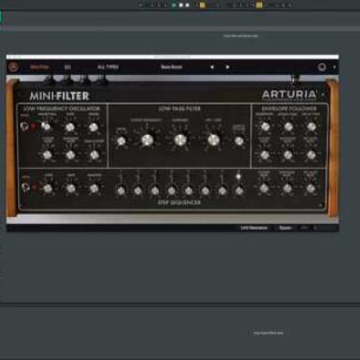Click the step 4 knob in Step Sequencer

[x=172, y=191]
